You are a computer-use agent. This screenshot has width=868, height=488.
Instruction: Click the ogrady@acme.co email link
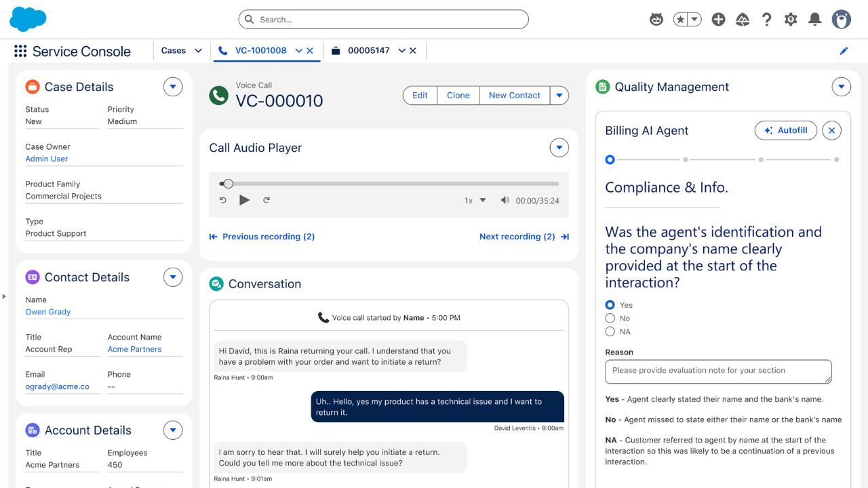(x=58, y=386)
